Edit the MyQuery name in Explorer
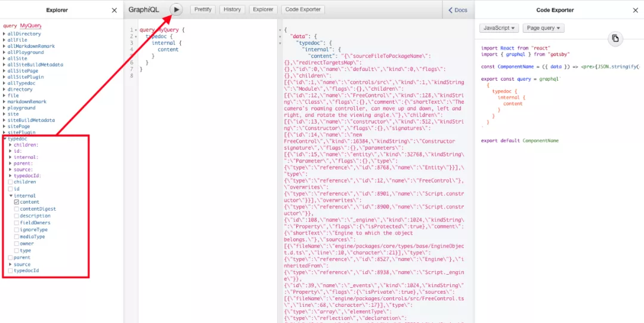 point(31,26)
